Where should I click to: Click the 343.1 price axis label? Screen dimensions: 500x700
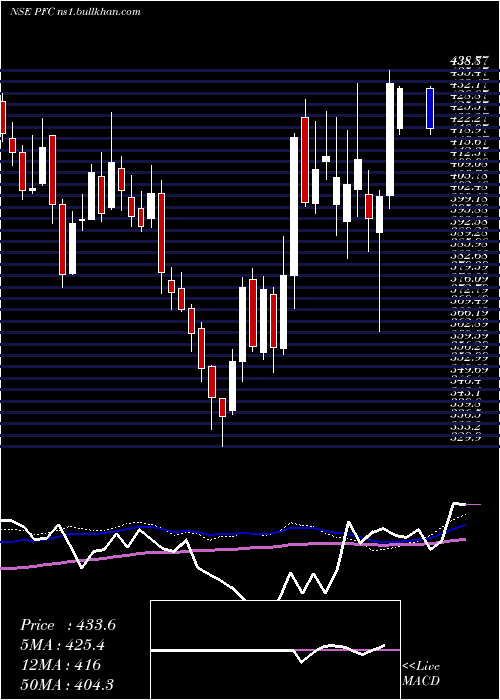click(466, 392)
